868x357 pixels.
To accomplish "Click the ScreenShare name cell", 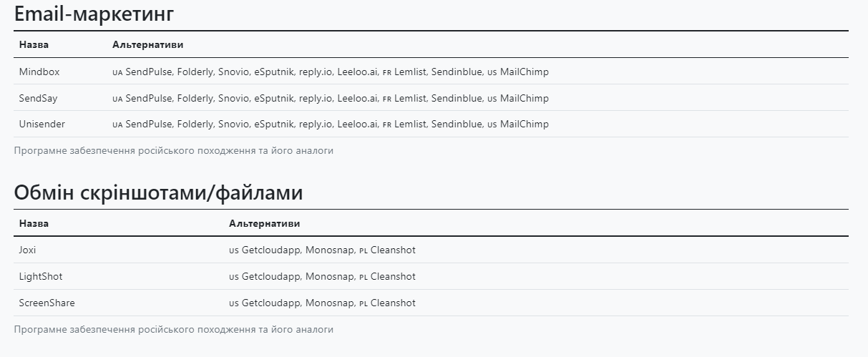I will 47,303.
